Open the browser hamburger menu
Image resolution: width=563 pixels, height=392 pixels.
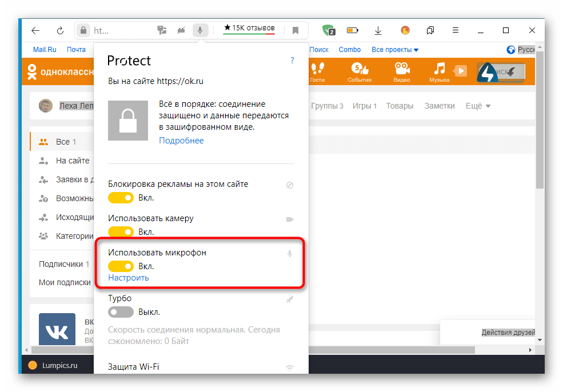coord(454,30)
